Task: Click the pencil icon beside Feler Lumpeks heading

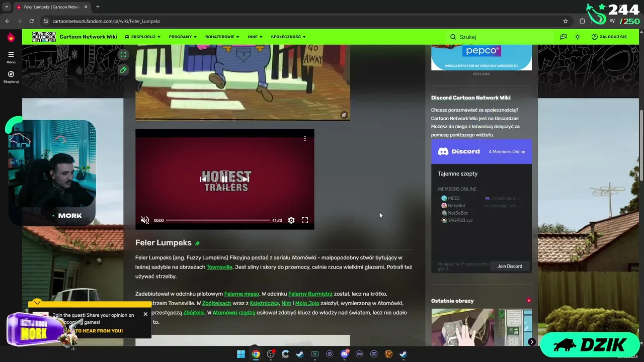Action: click(197, 243)
